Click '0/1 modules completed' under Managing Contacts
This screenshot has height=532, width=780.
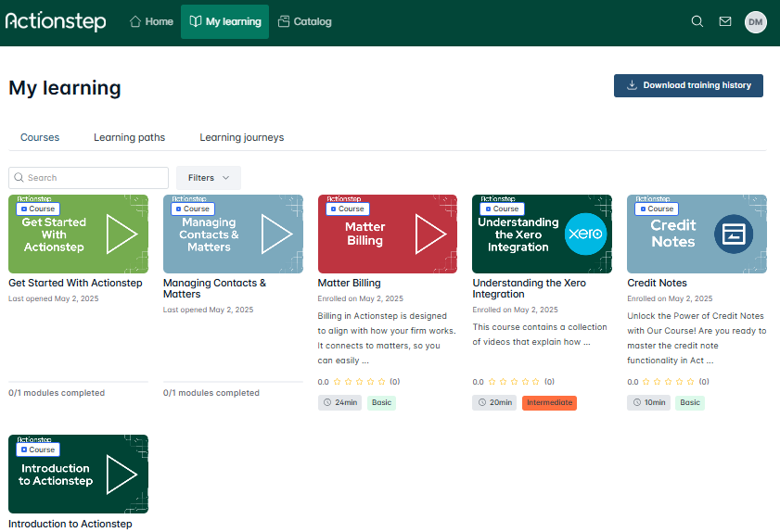pos(211,393)
